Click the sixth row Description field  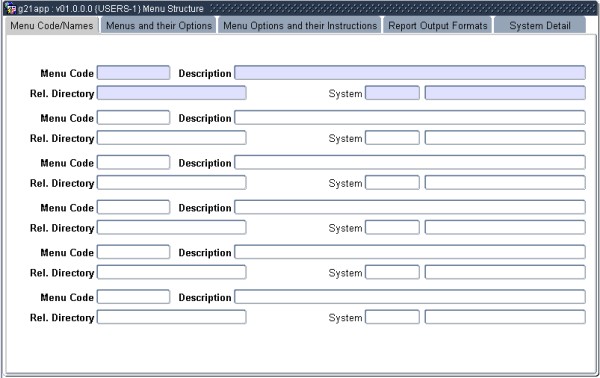(x=410, y=297)
